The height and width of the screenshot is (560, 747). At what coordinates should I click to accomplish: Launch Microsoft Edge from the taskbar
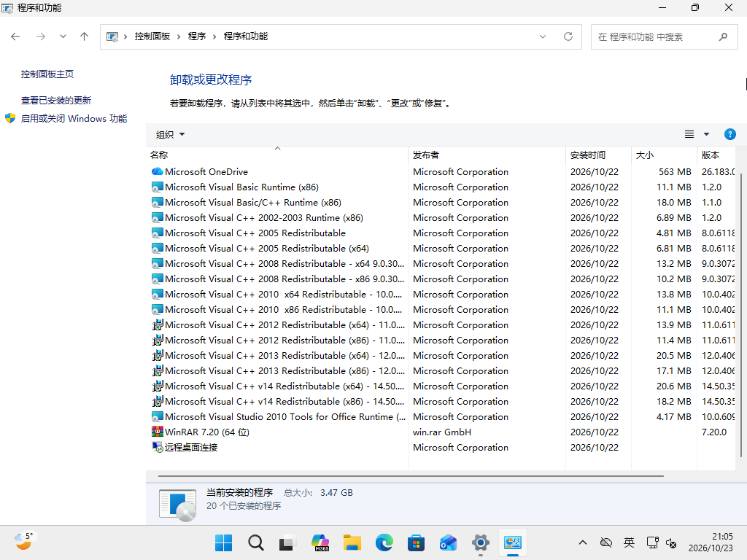[x=384, y=542]
